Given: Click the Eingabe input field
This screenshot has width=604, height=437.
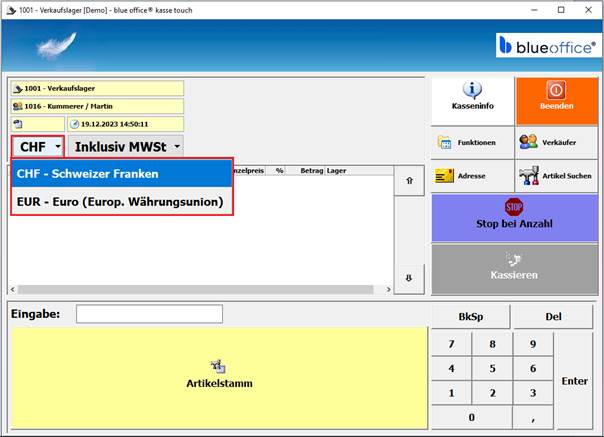Looking at the screenshot, I should pos(149,314).
